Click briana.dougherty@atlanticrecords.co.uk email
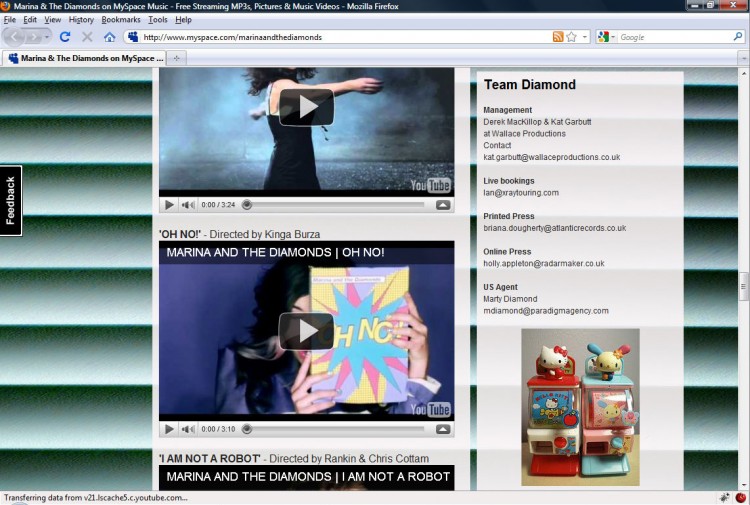This screenshot has width=750, height=505. coord(554,228)
